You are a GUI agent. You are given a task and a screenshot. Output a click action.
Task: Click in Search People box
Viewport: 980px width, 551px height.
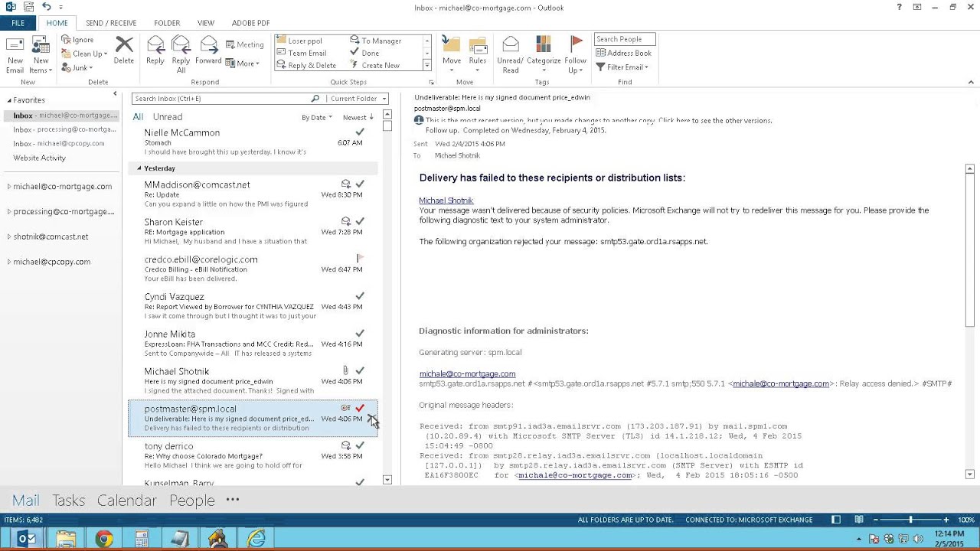pyautogui.click(x=625, y=39)
